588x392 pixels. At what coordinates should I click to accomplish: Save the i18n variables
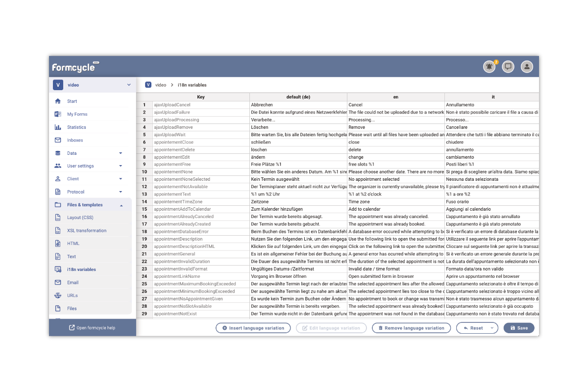pos(519,328)
